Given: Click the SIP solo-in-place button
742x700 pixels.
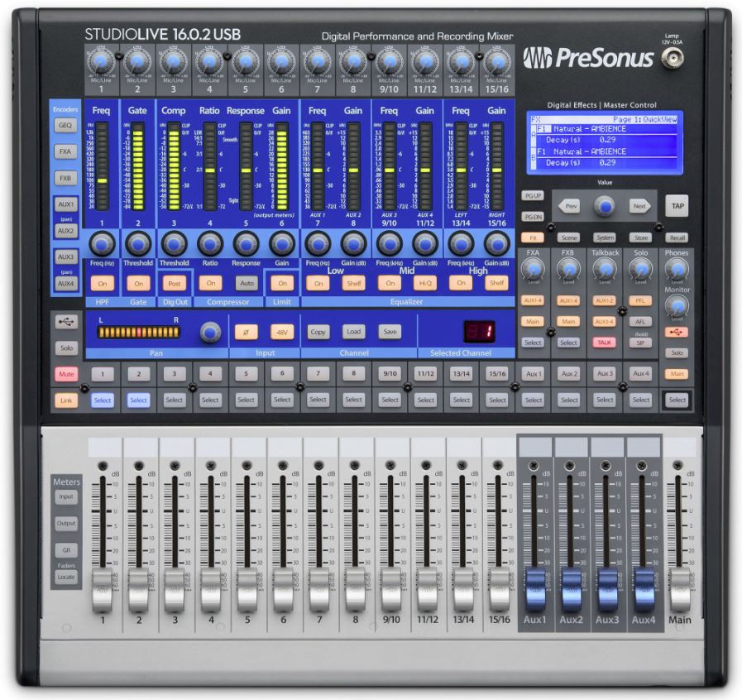Looking at the screenshot, I should (640, 343).
